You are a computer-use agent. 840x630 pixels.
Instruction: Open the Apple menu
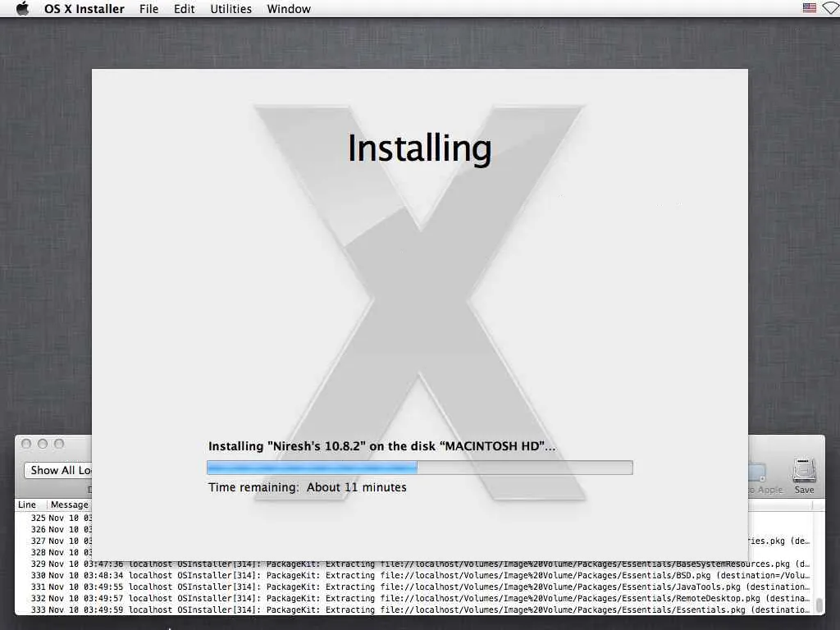22,8
